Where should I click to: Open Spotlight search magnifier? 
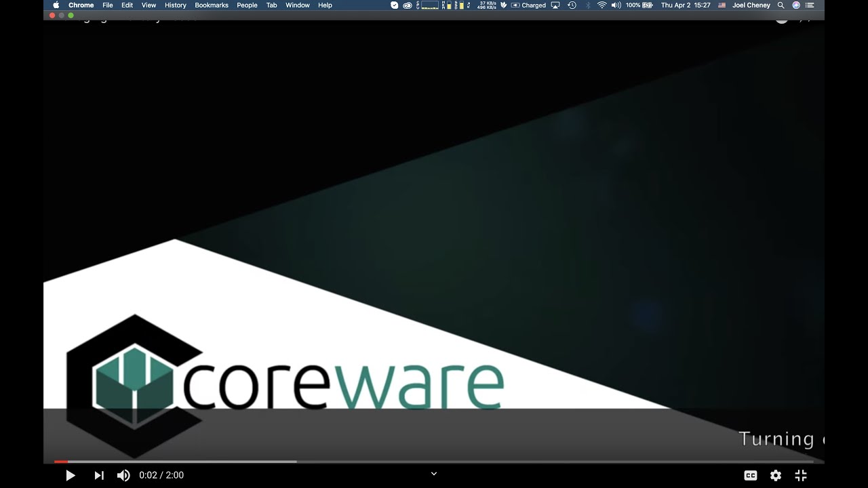(781, 5)
